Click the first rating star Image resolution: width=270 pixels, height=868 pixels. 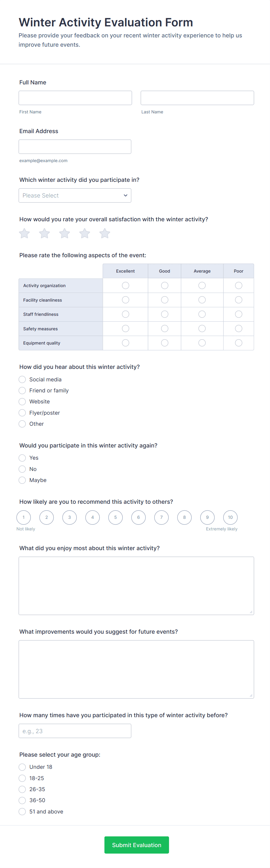pos(24,233)
